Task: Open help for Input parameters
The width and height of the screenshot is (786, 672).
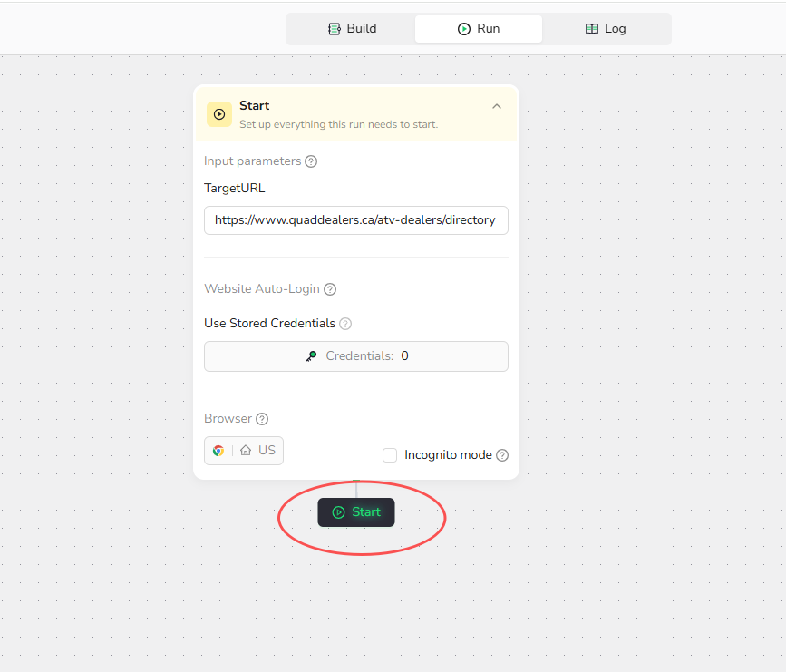Action: 311,161
